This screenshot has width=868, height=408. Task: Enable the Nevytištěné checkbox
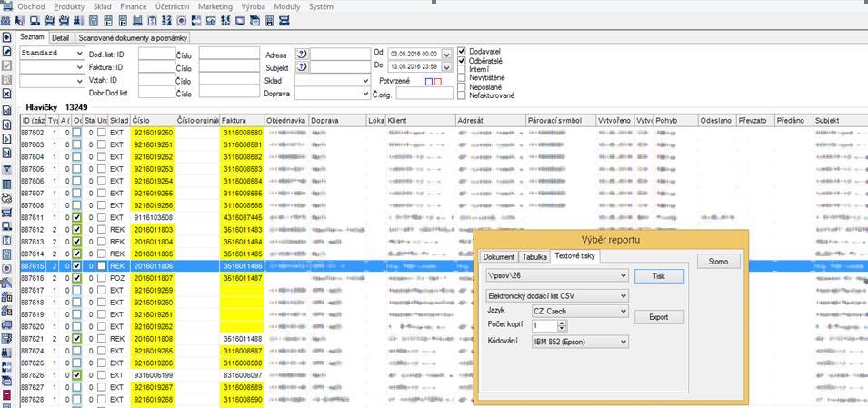pos(462,77)
